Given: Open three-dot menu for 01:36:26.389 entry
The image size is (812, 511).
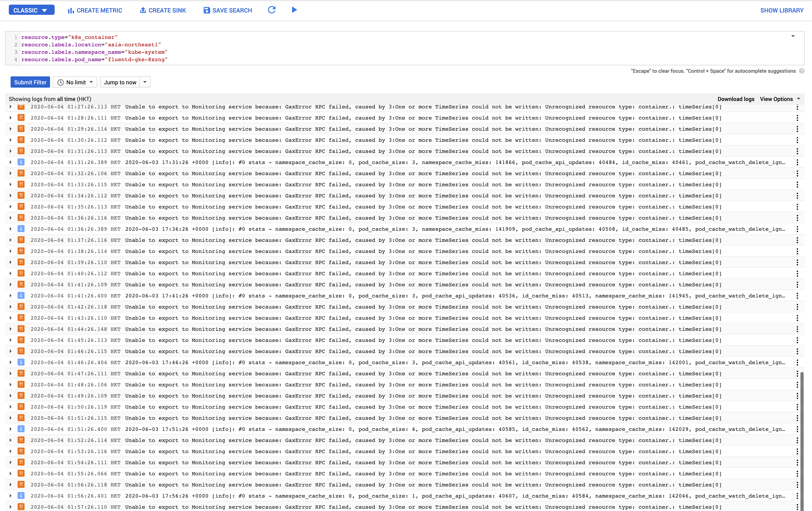Looking at the screenshot, I should 797,229.
